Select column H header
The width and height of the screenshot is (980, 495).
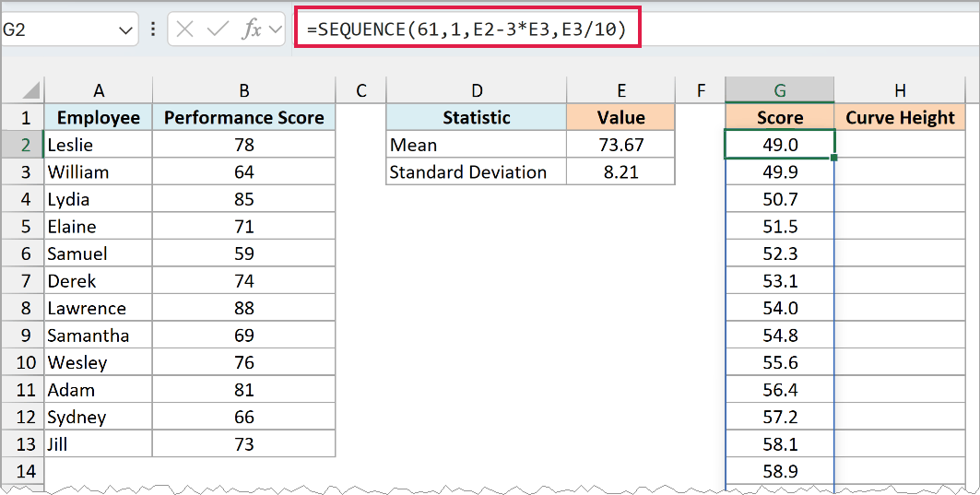click(900, 90)
